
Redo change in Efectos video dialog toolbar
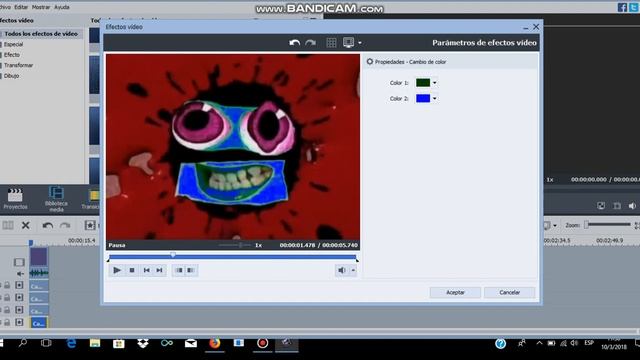(310, 42)
